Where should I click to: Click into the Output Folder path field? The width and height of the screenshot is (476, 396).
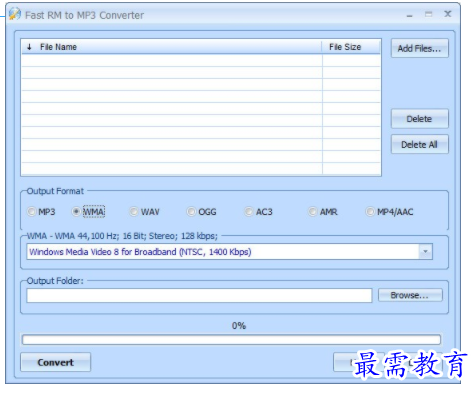(x=199, y=296)
